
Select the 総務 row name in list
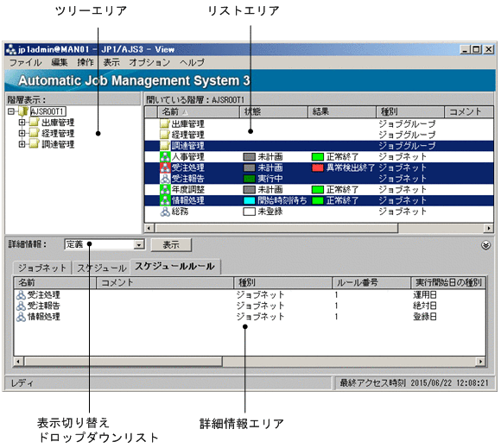click(180, 211)
